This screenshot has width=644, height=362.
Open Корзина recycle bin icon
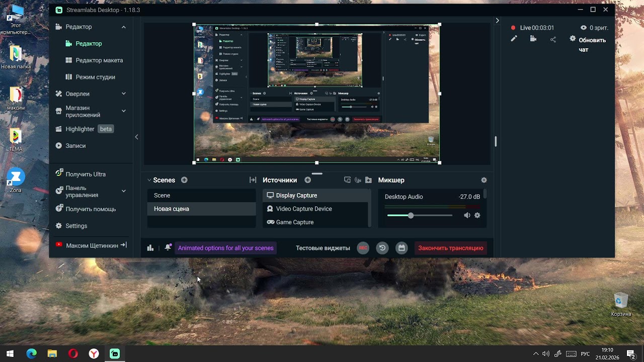(x=621, y=304)
